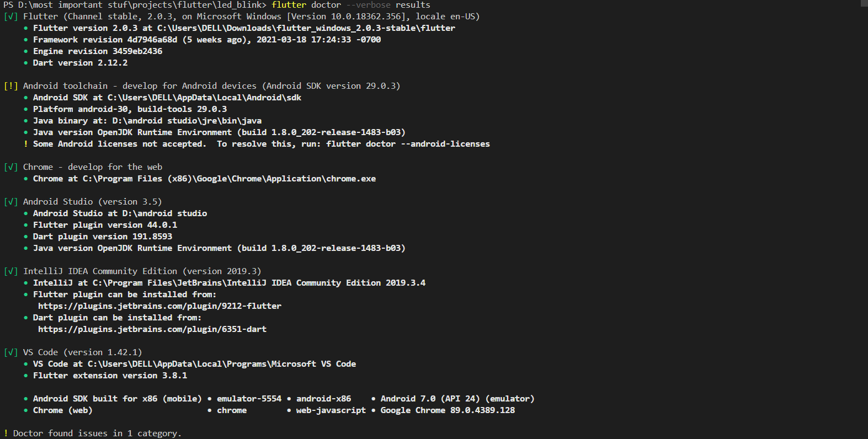Viewport: 868px width, 439px height.
Task: Click the Chrome.exe path text
Action: click(229, 179)
